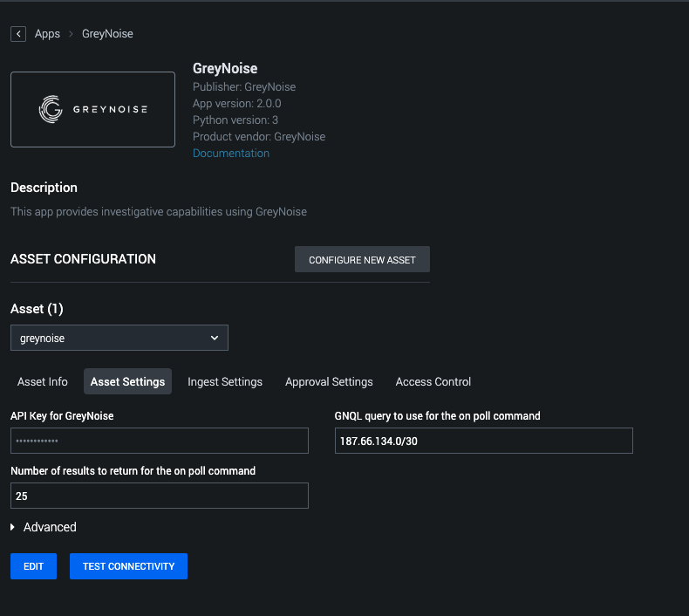Viewport: 689px width, 616px height.
Task: Click the GNQL query input field
Action: 484,441
